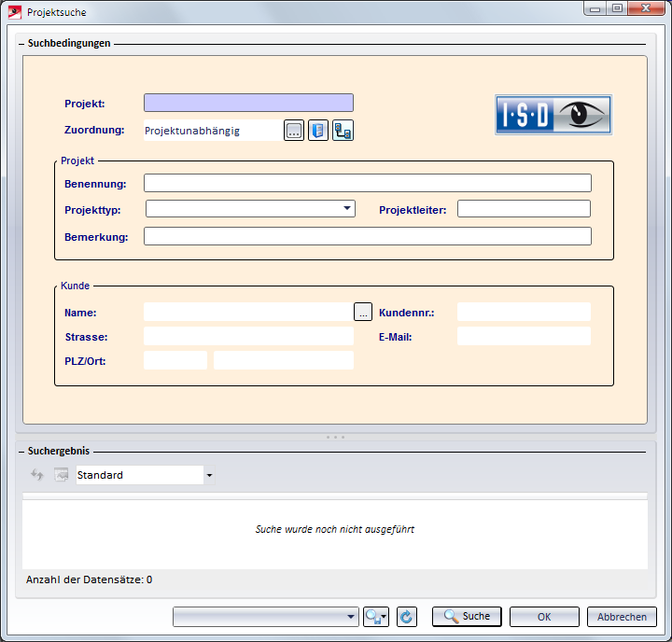Click the refresh icon next to Suche

tap(406, 617)
